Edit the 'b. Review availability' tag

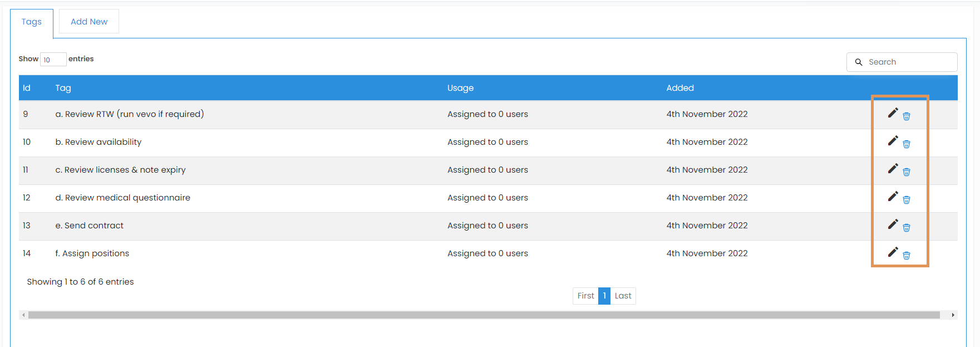[893, 141]
